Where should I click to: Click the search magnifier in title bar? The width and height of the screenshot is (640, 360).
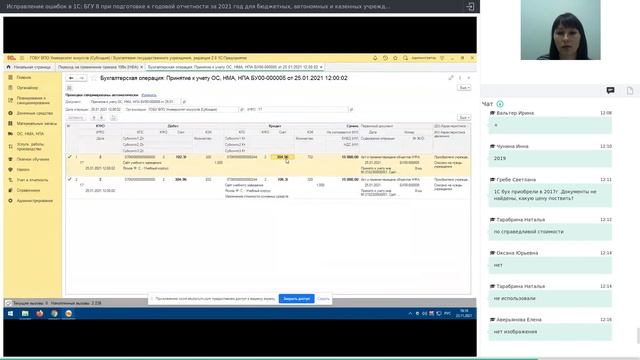[405, 58]
